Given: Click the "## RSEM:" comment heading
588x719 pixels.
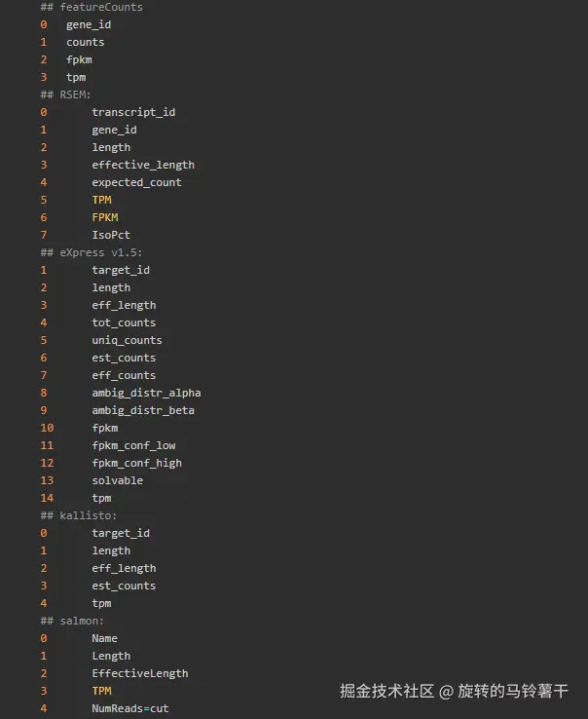Looking at the screenshot, I should tap(66, 95).
